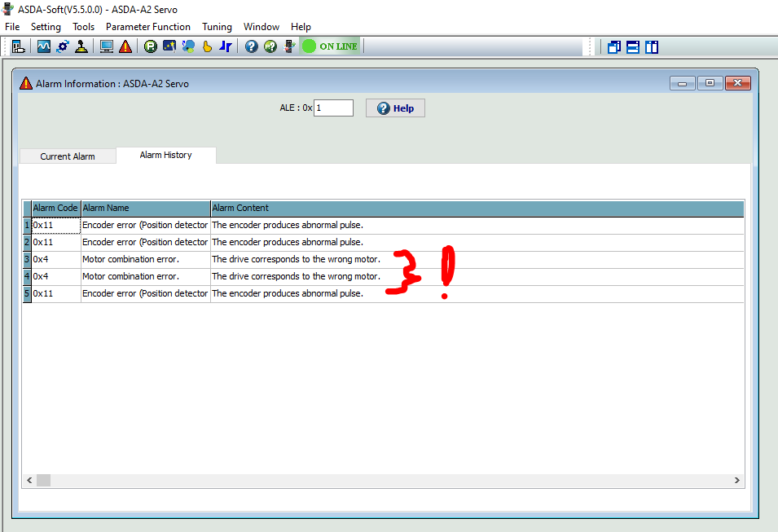
Task: Tile windows vertically using toolbar icon
Action: pyautogui.click(x=652, y=46)
